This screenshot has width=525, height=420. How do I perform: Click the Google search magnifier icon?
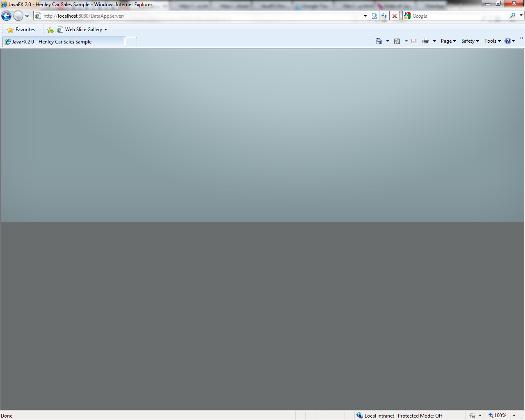pyautogui.click(x=513, y=16)
